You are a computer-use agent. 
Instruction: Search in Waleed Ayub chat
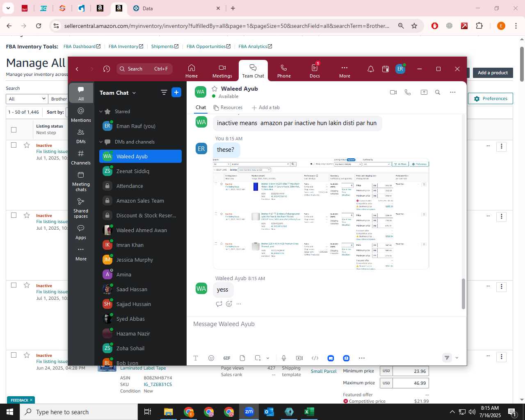pyautogui.click(x=438, y=92)
